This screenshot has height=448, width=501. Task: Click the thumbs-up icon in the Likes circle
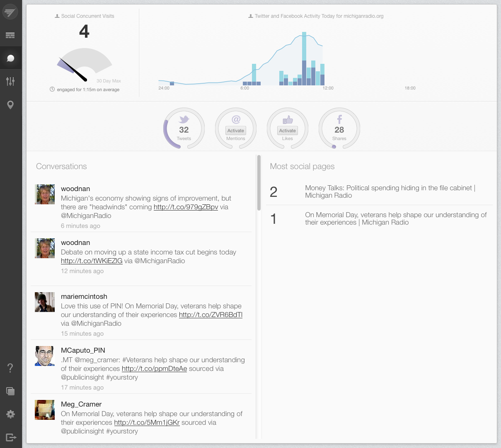(287, 119)
